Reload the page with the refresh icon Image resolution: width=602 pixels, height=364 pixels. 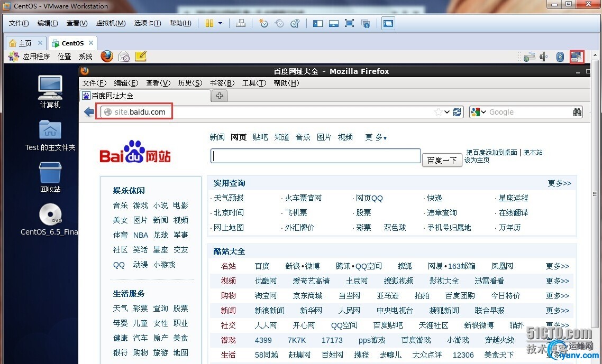point(457,112)
